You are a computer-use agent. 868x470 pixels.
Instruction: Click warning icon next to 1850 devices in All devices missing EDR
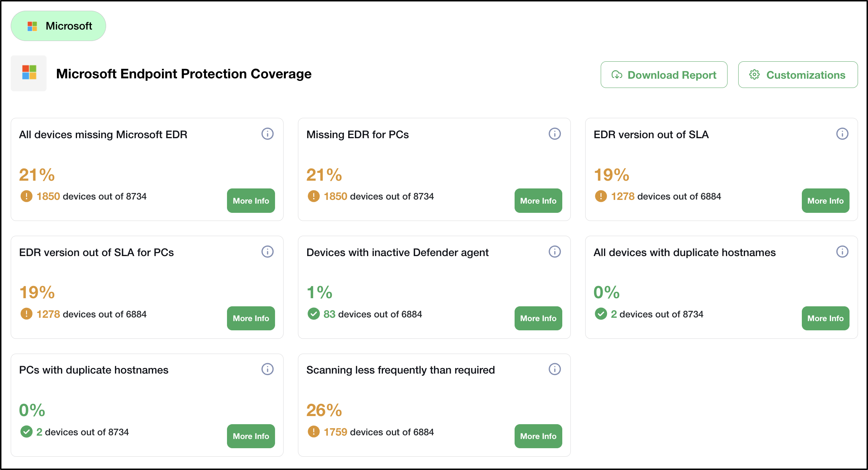point(26,196)
